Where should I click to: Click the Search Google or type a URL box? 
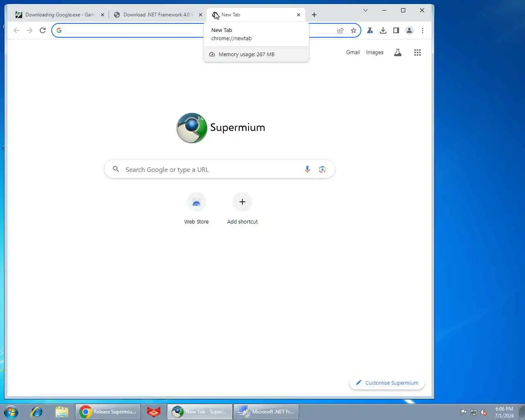(x=220, y=169)
